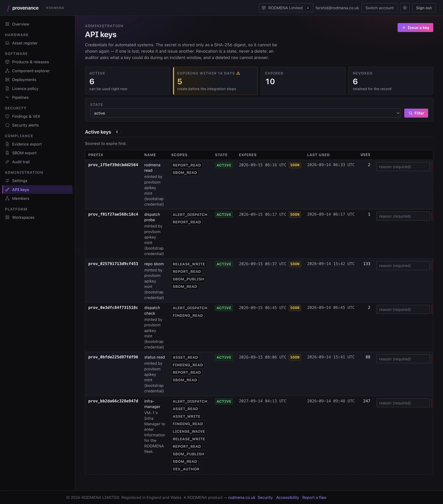This screenshot has height=504, width=443.
Task: Click the Workspaces grid icon
Action: tap(7, 217)
